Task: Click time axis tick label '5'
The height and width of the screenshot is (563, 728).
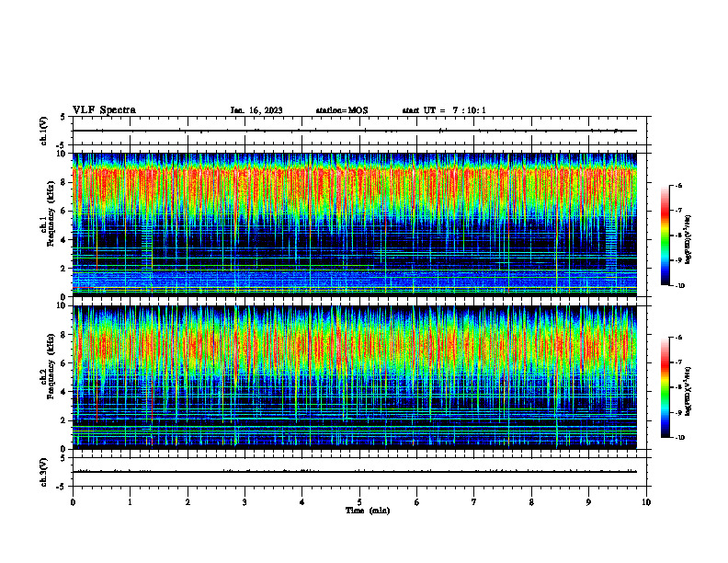Action: (x=359, y=502)
